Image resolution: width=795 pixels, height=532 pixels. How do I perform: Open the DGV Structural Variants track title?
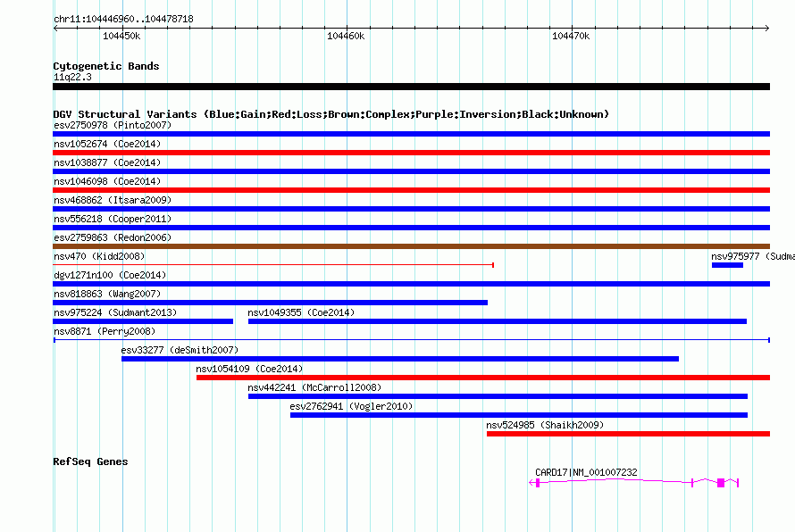[331, 114]
